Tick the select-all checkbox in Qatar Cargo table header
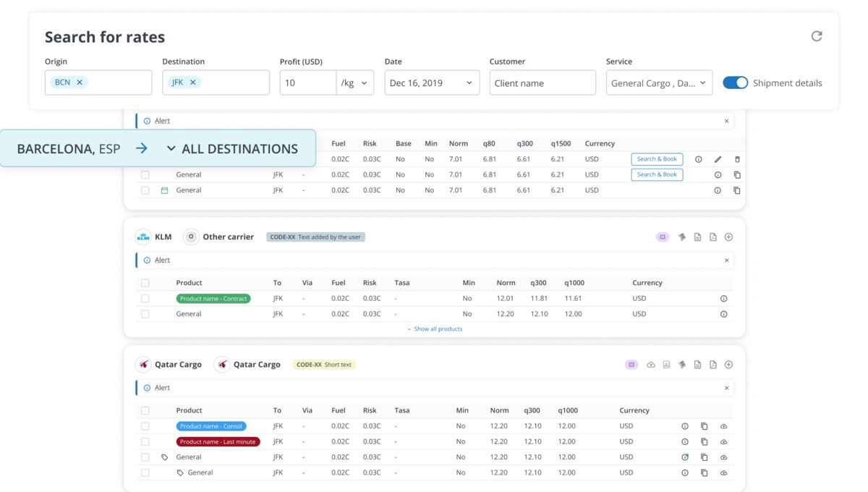868x492 pixels. (145, 410)
